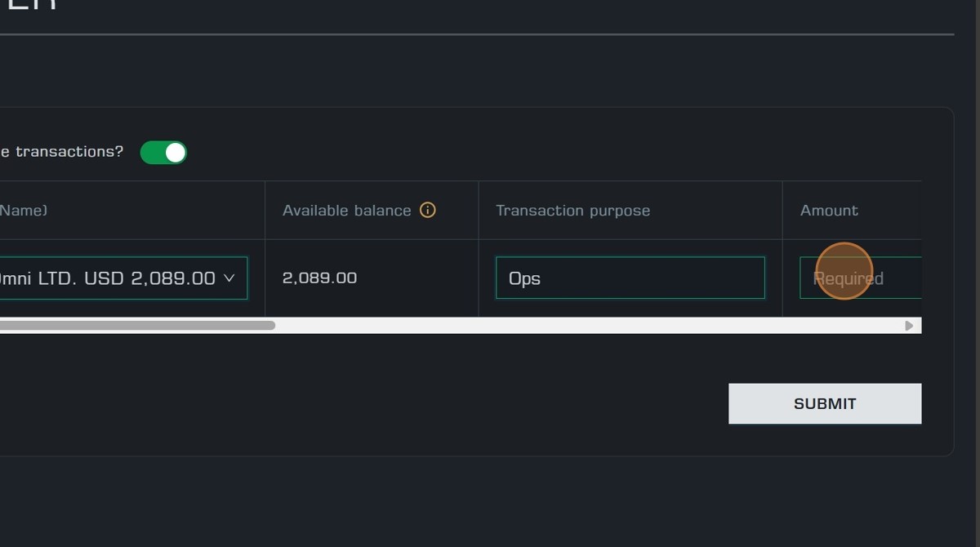Image resolution: width=980 pixels, height=547 pixels.
Task: Click the Transaction purpose field containing Ops
Action: point(630,278)
